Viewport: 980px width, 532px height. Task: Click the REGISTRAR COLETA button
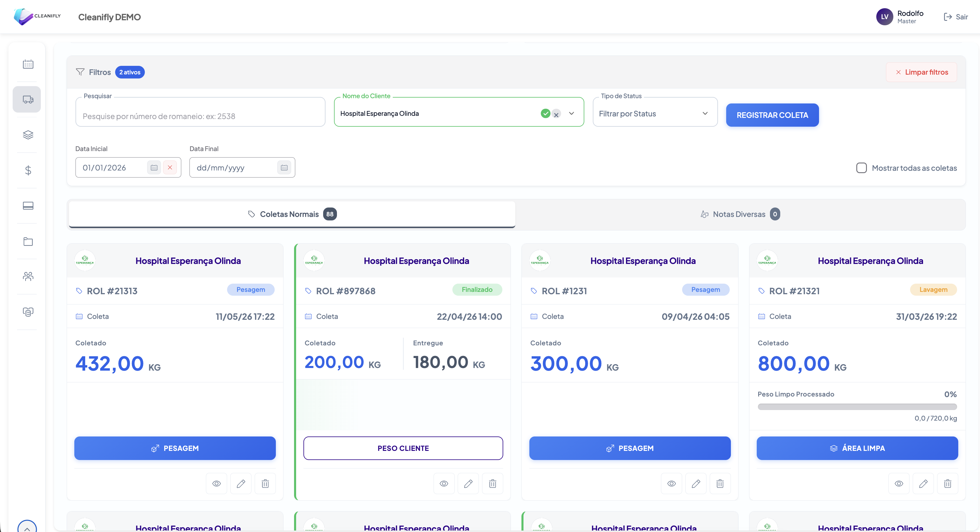click(772, 115)
